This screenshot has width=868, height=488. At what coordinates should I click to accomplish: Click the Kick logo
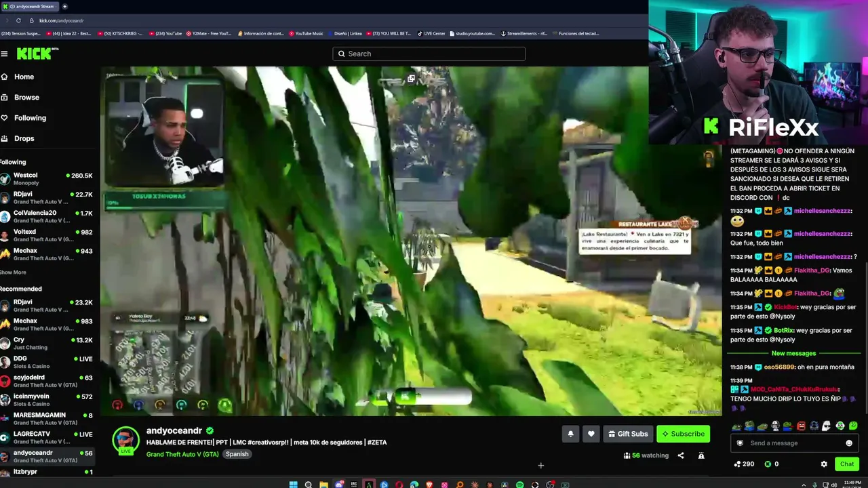34,54
